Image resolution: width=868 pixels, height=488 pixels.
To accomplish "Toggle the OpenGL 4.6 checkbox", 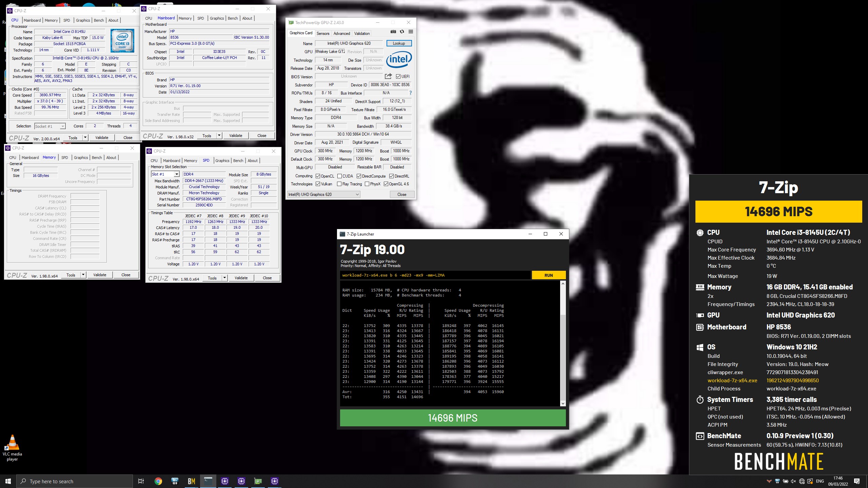I will pos(386,184).
